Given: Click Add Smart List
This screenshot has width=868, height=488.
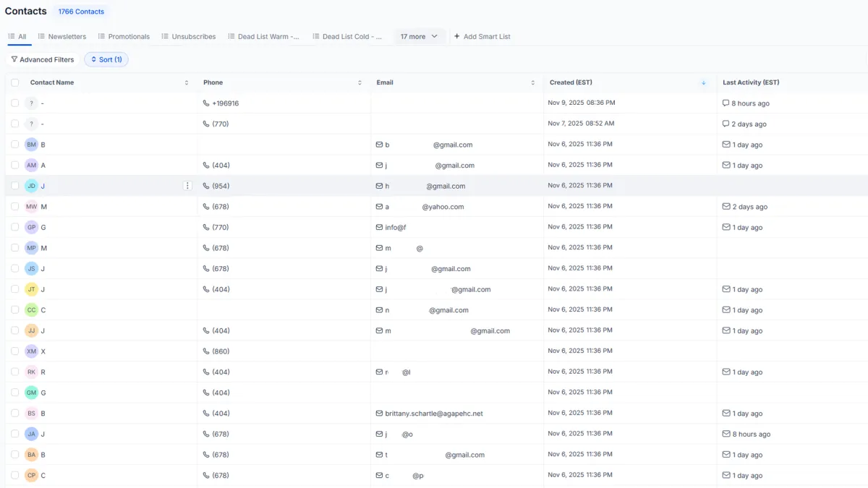Looking at the screenshot, I should coord(482,36).
